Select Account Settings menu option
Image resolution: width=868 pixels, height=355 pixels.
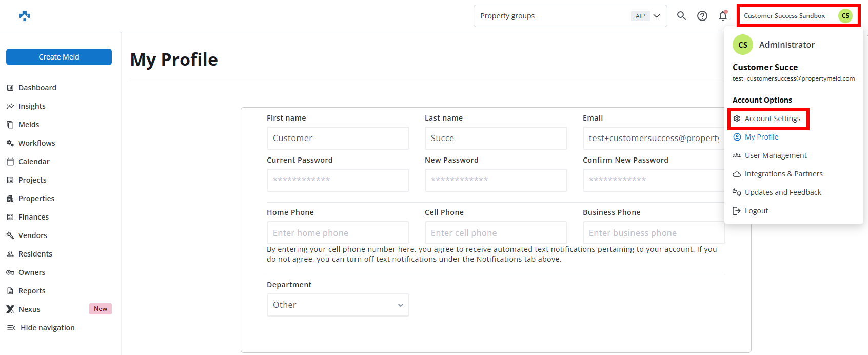[x=772, y=119]
